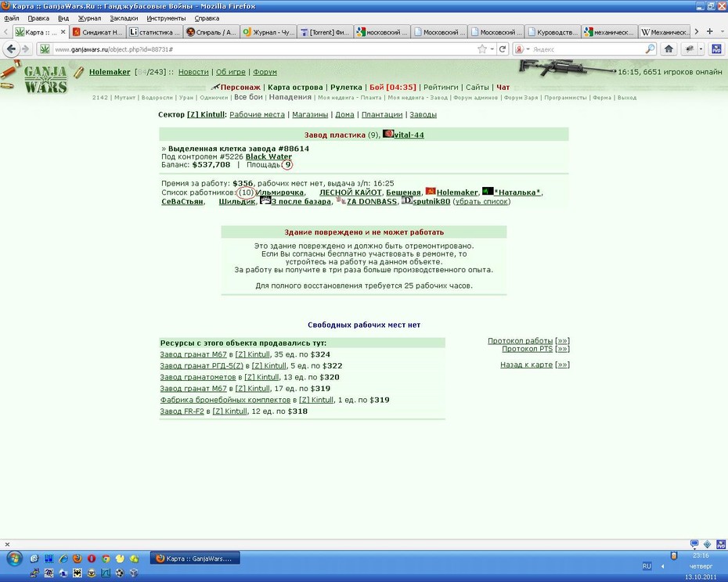Click the magnifier in Yandex search box
The height and width of the screenshot is (582, 728).
click(x=650, y=48)
